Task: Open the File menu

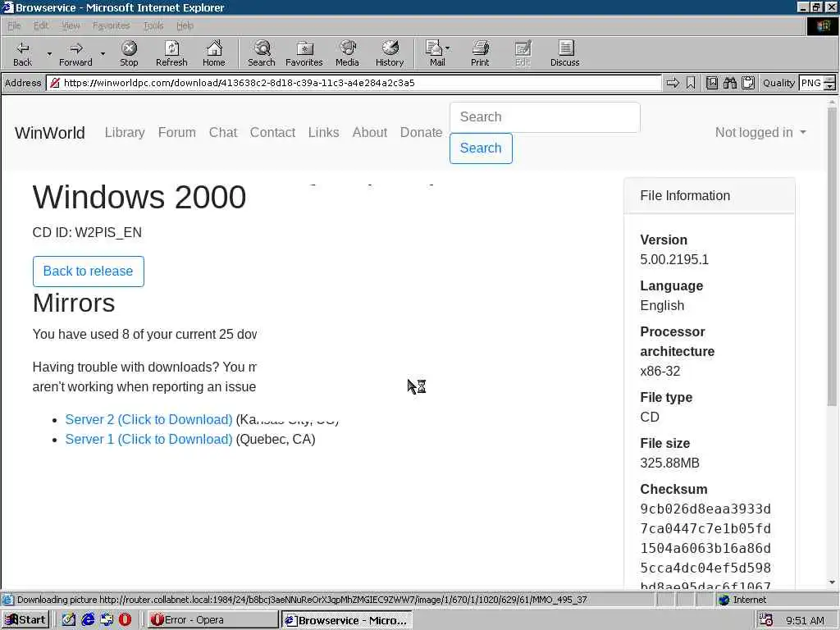Action: click(13, 25)
